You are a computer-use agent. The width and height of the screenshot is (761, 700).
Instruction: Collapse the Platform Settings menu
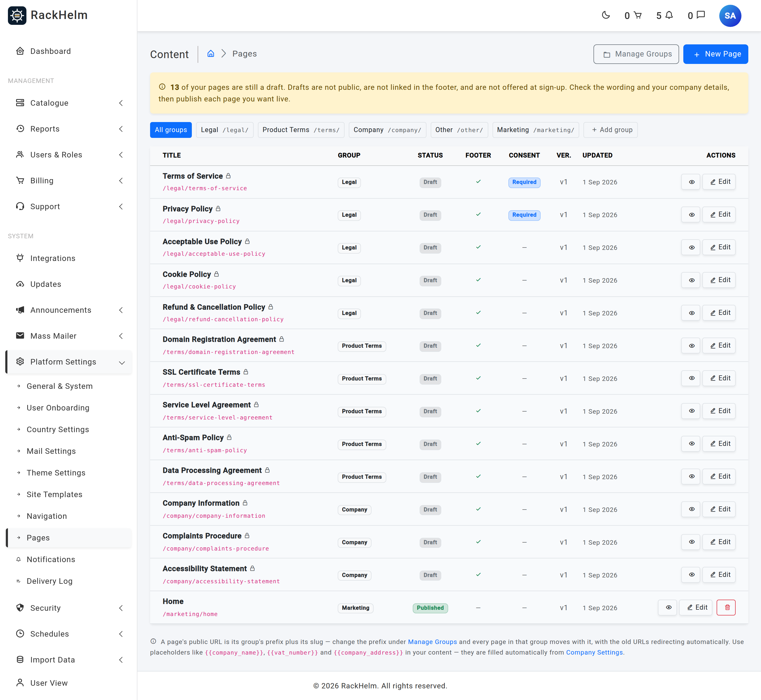[x=69, y=362]
